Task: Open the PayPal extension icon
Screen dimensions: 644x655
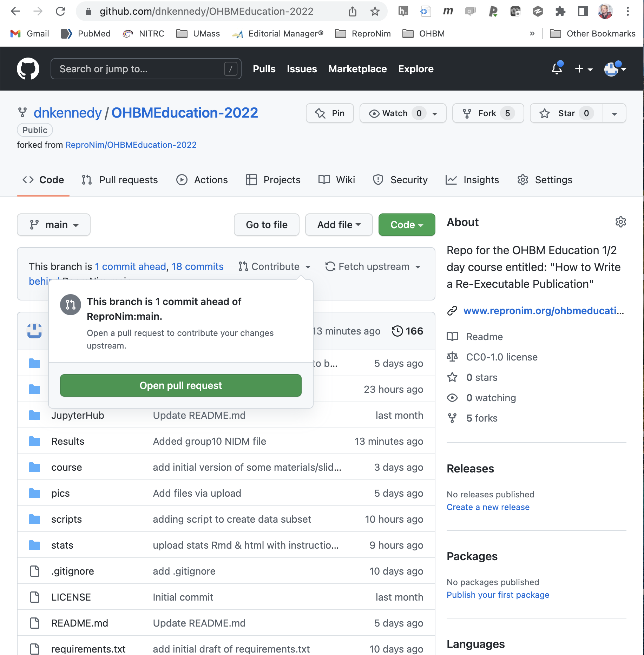Action: coord(493,12)
